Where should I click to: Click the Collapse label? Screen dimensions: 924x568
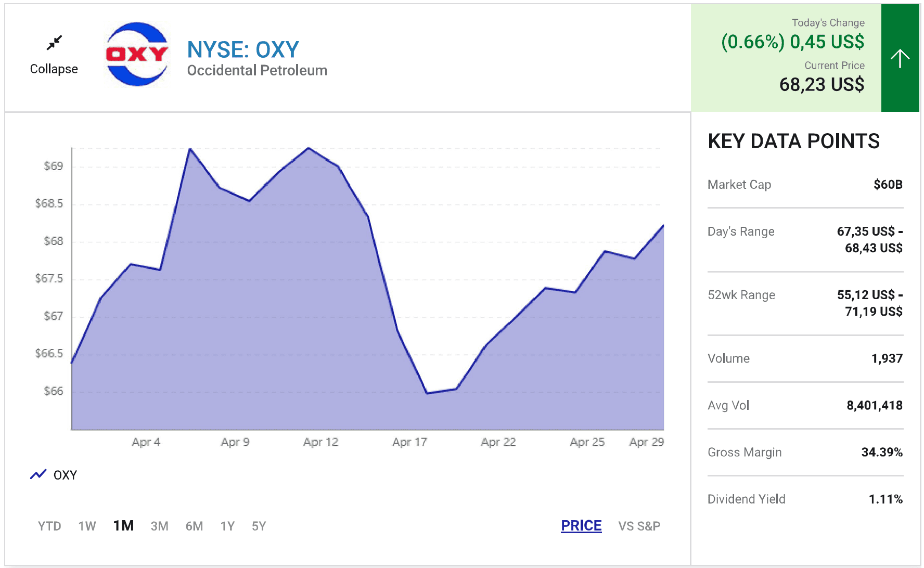(54, 69)
